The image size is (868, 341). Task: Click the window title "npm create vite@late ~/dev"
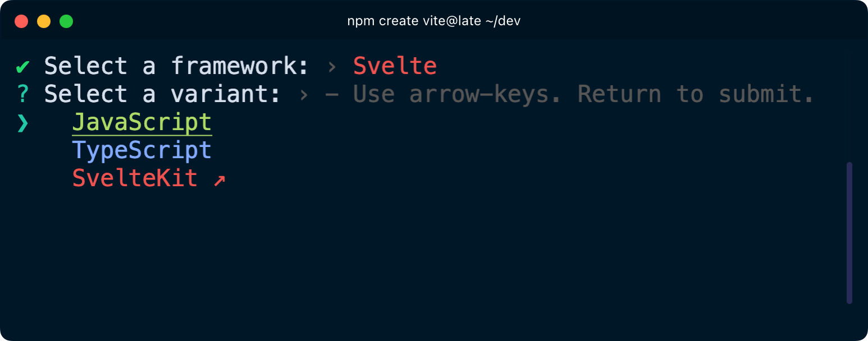point(434,21)
